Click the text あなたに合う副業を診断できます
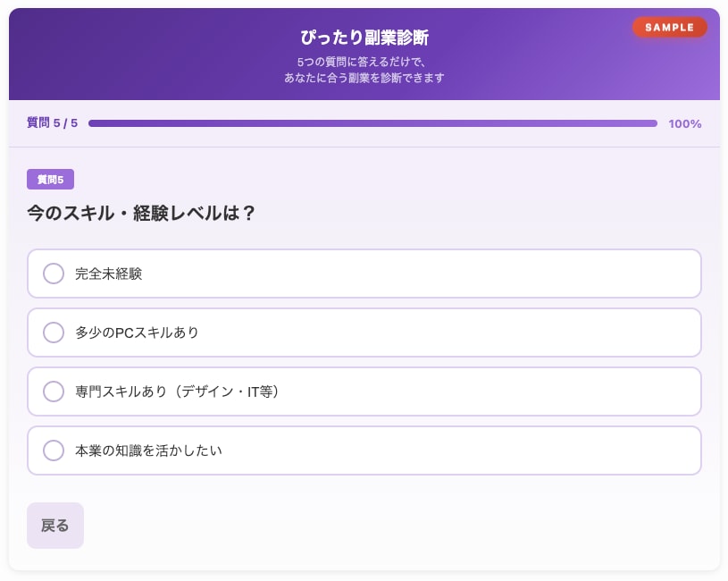Screen dimensions: 728x581 click(364, 78)
